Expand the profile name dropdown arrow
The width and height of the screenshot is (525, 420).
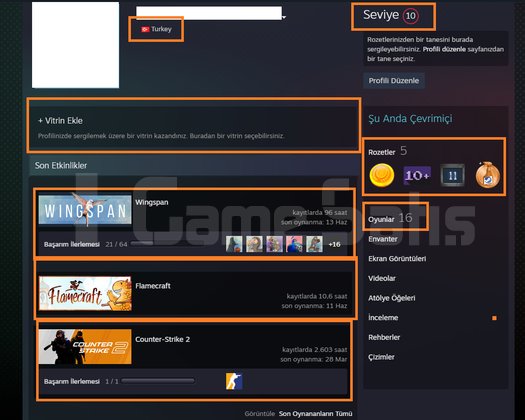coord(284,17)
